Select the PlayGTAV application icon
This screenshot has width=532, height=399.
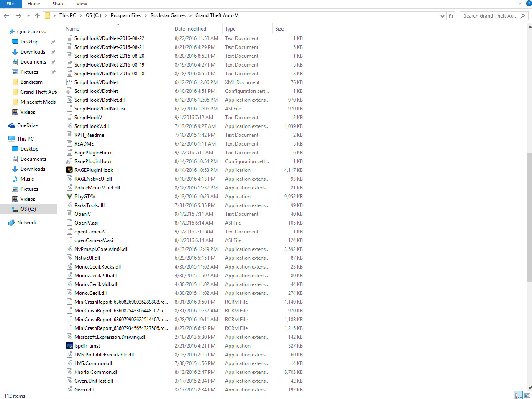69,196
